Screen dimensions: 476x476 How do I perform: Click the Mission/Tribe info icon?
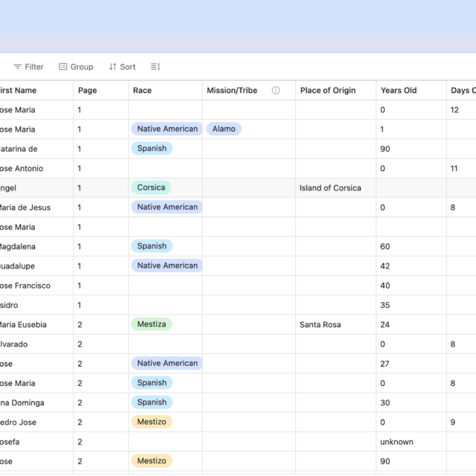[276, 91]
